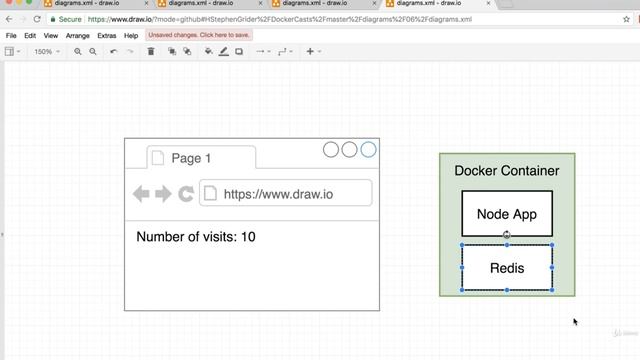Click the Secure lock indicator
This screenshot has width=640, height=360.
pyautogui.click(x=66, y=19)
